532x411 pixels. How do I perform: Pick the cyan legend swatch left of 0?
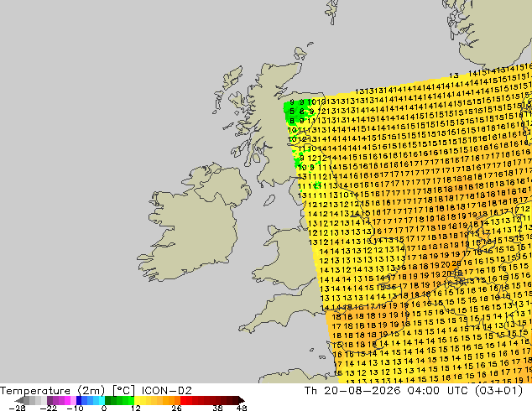coord(102,400)
